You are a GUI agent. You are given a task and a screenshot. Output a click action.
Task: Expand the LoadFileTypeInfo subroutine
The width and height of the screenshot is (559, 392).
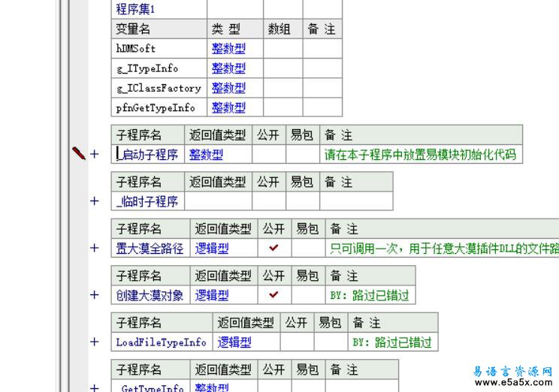pyautogui.click(x=95, y=342)
